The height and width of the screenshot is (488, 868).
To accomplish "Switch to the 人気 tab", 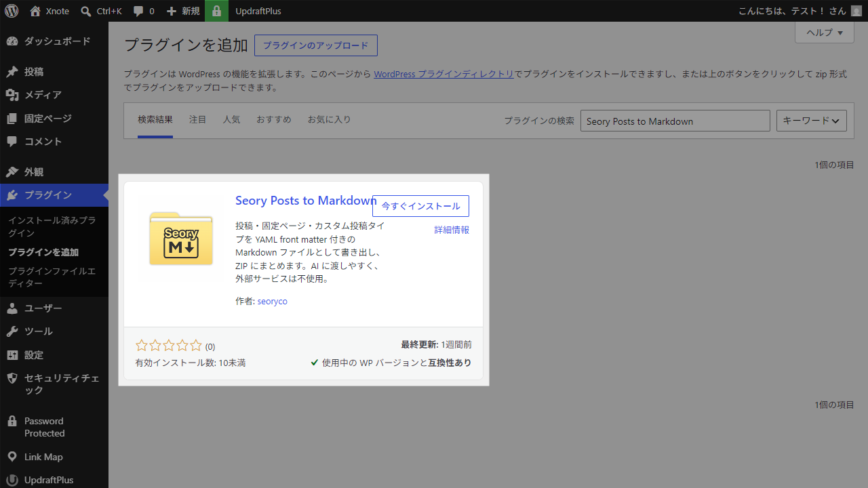I will pos(232,120).
